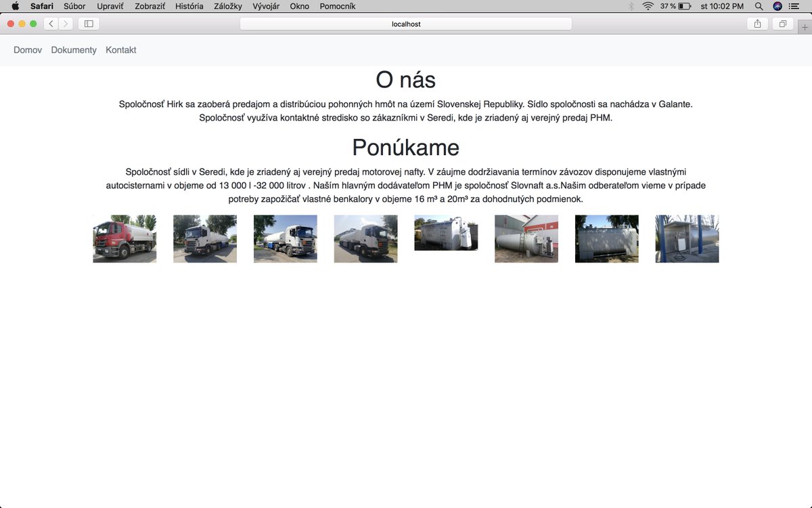
Task: Click the Wi-Fi status icon
Action: point(648,6)
